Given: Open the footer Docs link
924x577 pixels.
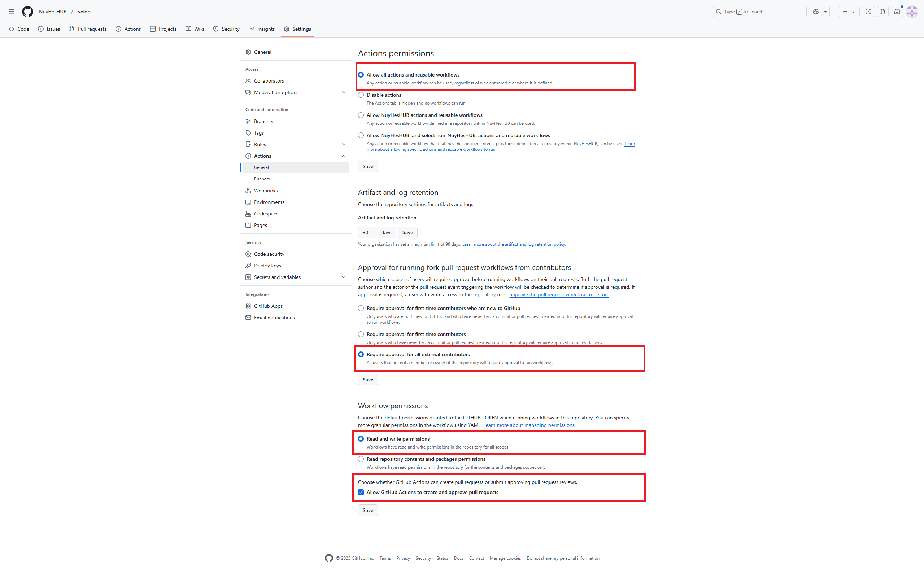Looking at the screenshot, I should coord(458,558).
